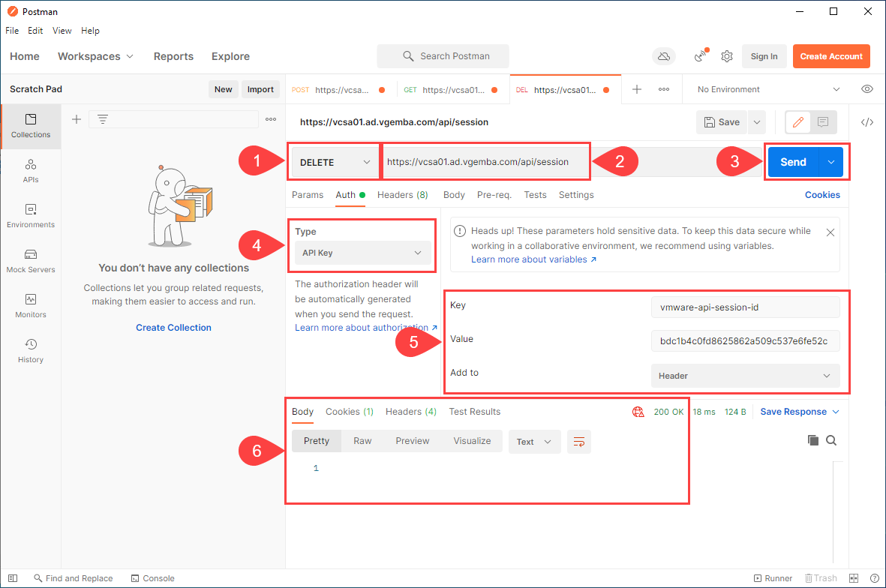Open the DELETE method dropdown

click(335, 162)
